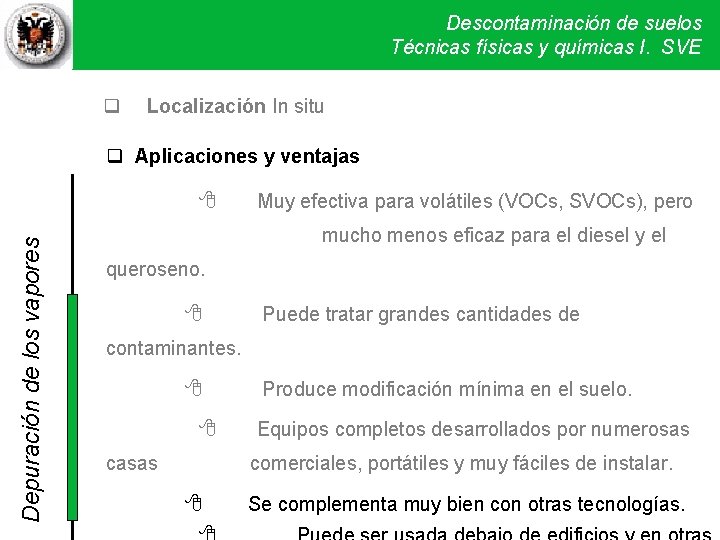
Task: Click the mouse bullet before Puede ser usada
Action: (x=208, y=533)
